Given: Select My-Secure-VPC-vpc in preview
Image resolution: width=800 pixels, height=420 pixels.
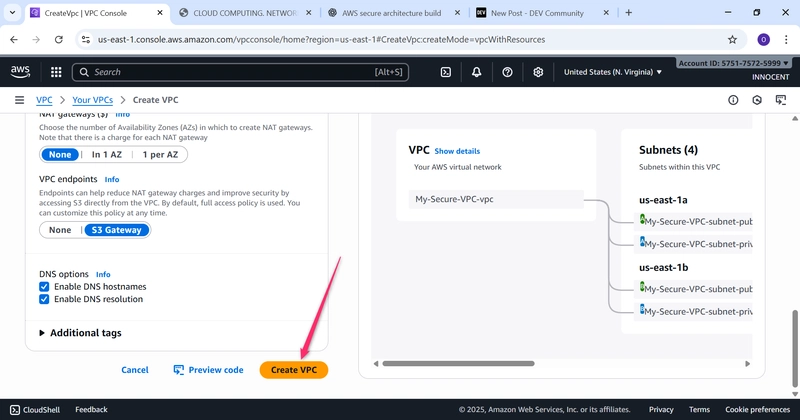Looking at the screenshot, I should coord(496,199).
